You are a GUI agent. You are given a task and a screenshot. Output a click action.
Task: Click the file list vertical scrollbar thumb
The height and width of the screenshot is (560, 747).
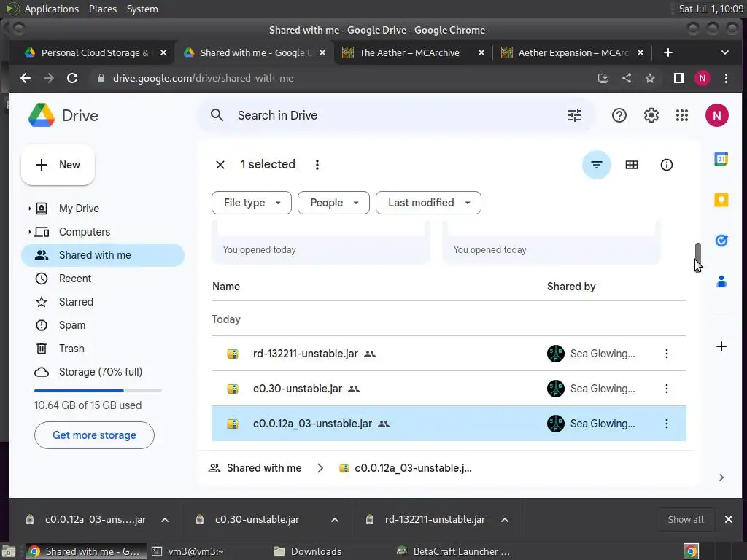pos(697,257)
